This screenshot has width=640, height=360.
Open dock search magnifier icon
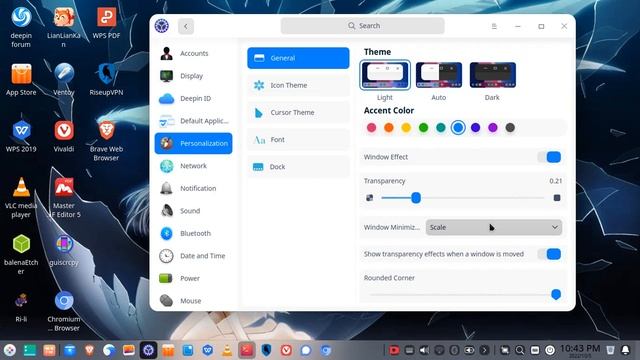(520, 350)
